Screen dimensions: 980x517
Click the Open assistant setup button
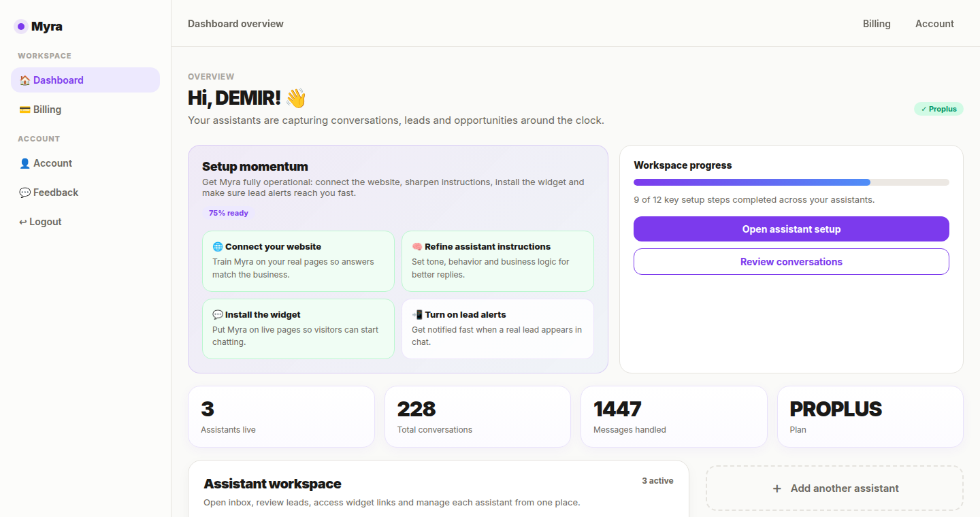pos(791,229)
